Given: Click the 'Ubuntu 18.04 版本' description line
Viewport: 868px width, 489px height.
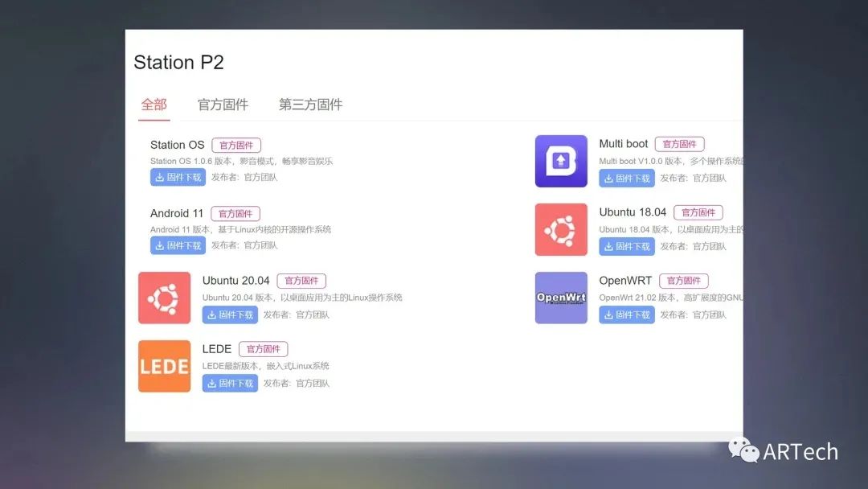Looking at the screenshot, I should click(671, 229).
